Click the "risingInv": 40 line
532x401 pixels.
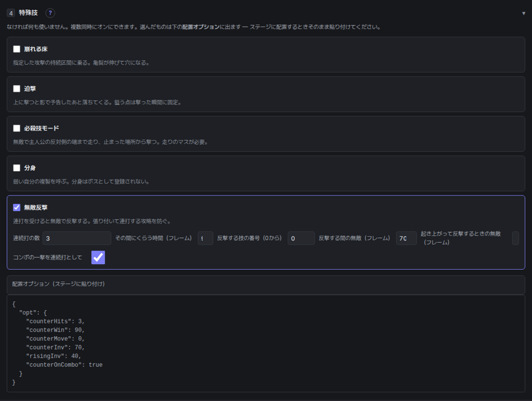coord(54,356)
